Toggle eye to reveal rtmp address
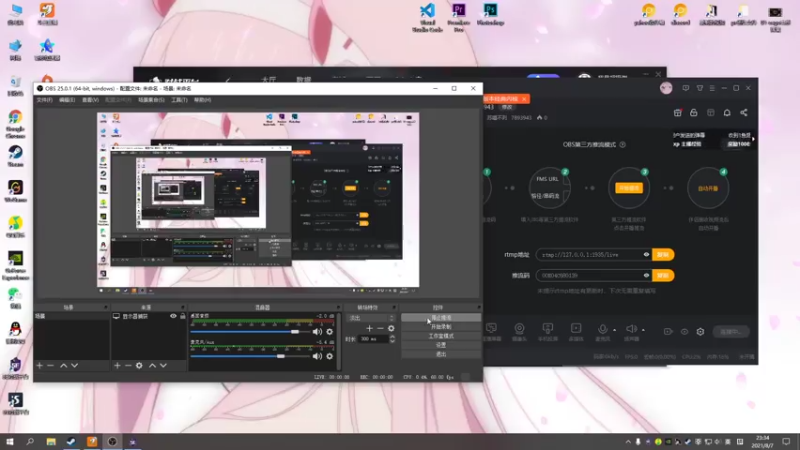Image resolution: width=800 pixels, height=450 pixels. (x=646, y=255)
